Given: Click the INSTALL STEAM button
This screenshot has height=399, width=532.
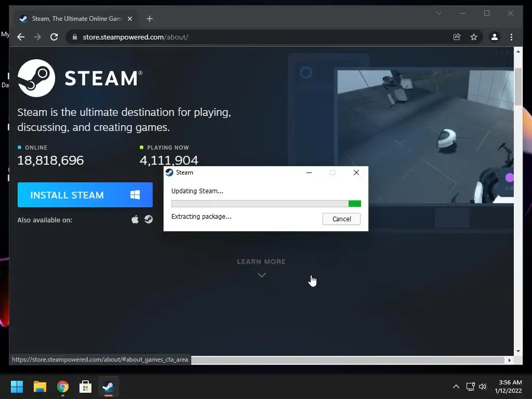Looking at the screenshot, I should (x=85, y=195).
